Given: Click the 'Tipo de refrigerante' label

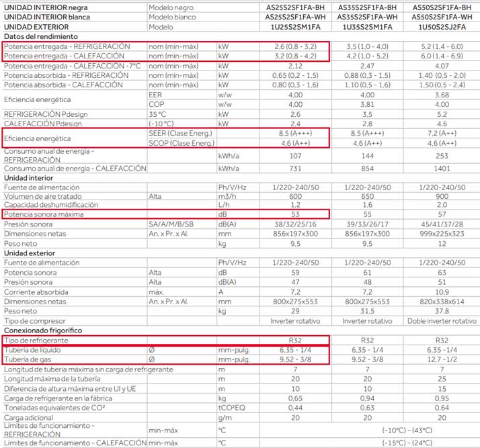Looking at the screenshot, I should (x=36, y=341).
